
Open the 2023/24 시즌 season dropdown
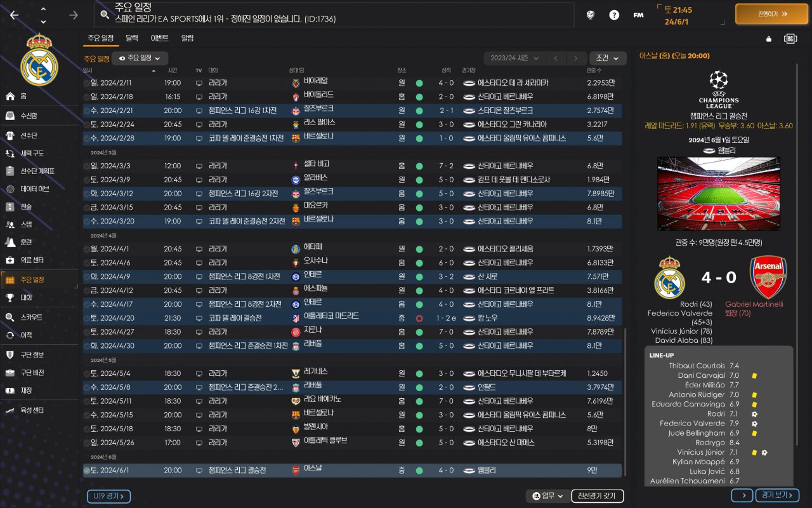point(514,58)
